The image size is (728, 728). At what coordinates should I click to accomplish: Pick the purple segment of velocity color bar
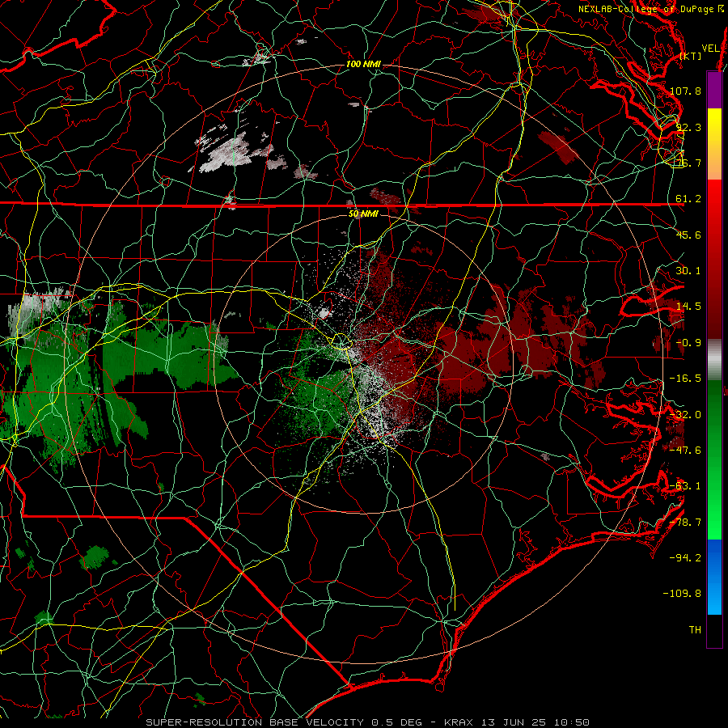714,90
